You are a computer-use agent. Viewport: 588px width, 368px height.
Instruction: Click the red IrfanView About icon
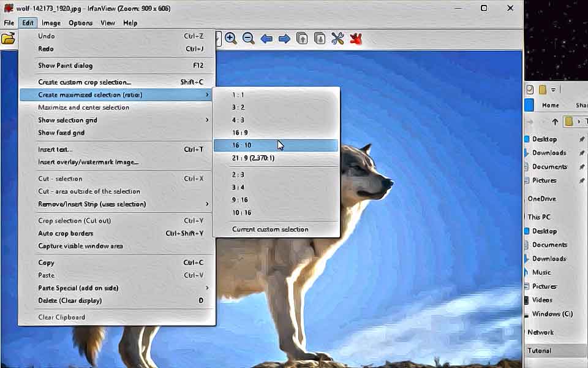point(355,38)
